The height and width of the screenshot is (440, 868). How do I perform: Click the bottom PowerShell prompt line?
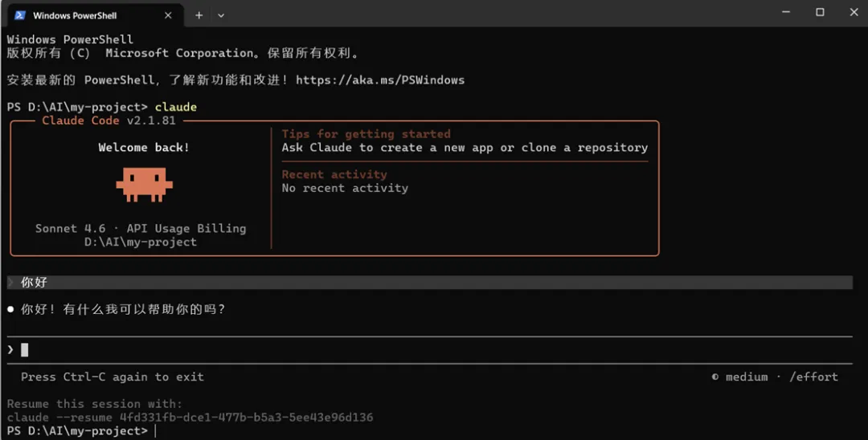(79, 431)
